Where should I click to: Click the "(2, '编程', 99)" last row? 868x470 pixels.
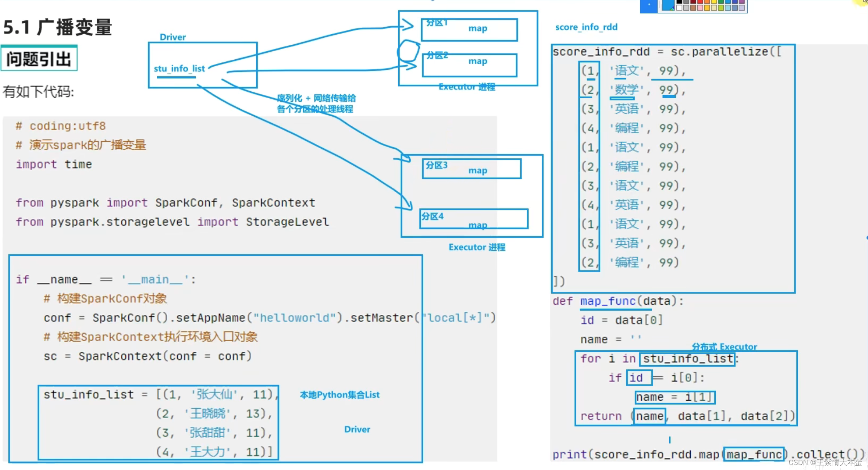631,262
